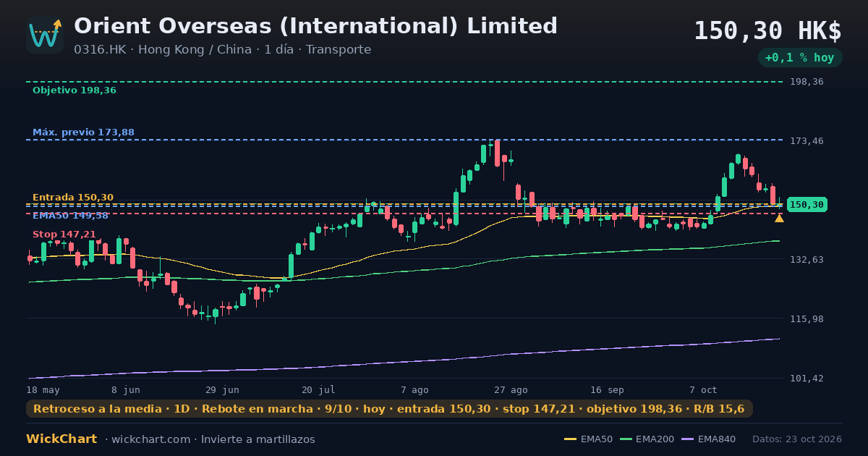Click the 16 sep date label
Image resolution: width=868 pixels, height=456 pixels.
tap(607, 389)
